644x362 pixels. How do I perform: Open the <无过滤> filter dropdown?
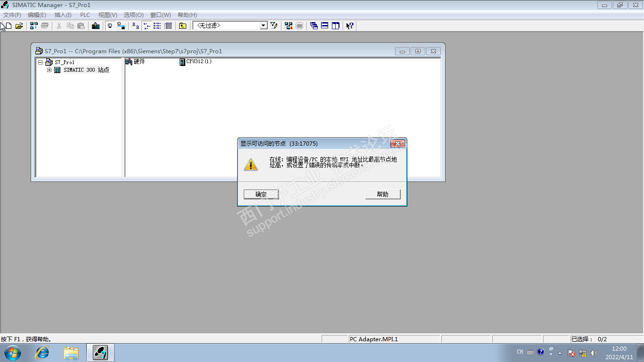point(264,25)
